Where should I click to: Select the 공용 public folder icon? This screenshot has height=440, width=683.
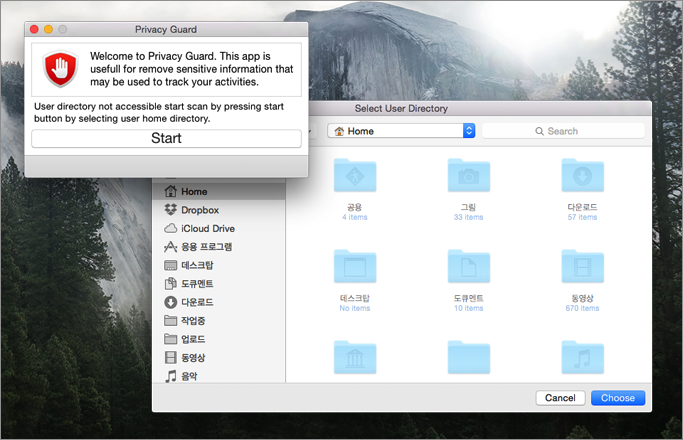point(355,176)
